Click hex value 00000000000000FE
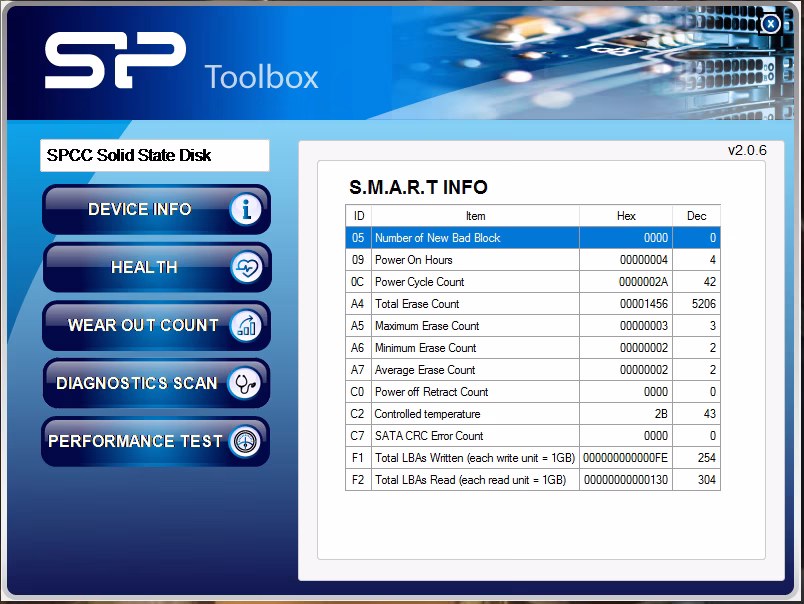 (626, 458)
